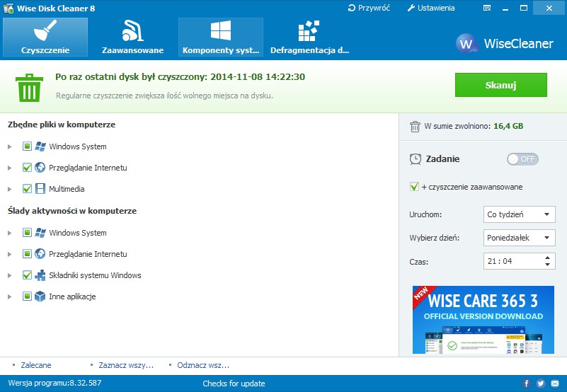
Task: Select the Składniki systemu Windows label
Action: point(95,275)
